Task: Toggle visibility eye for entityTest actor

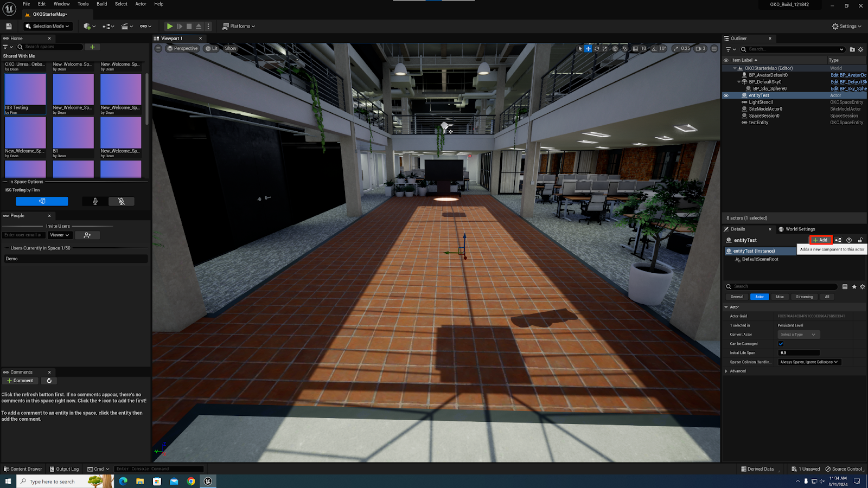Action: click(x=726, y=95)
